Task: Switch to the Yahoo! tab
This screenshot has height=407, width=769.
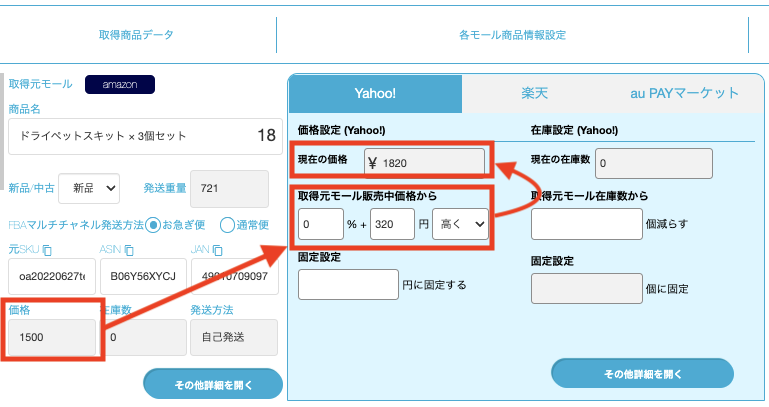Action: pyautogui.click(x=375, y=94)
